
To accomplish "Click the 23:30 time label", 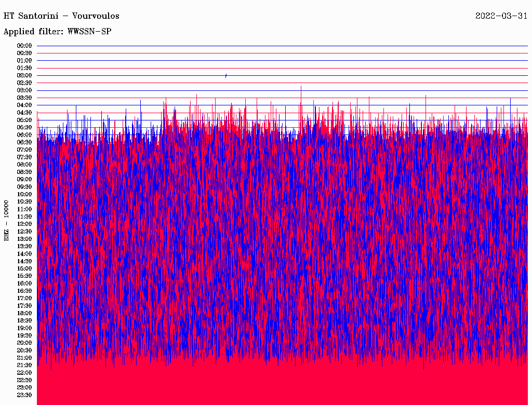I will pyautogui.click(x=24, y=395).
